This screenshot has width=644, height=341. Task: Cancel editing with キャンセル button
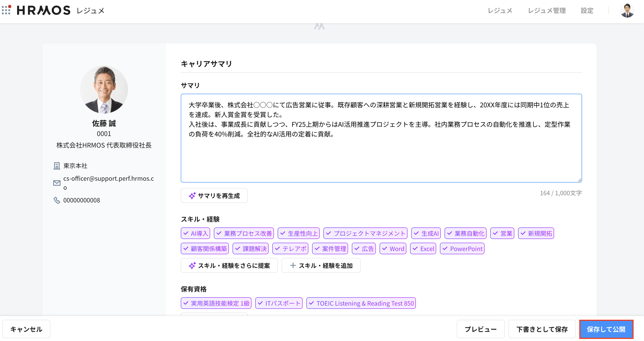point(26,329)
